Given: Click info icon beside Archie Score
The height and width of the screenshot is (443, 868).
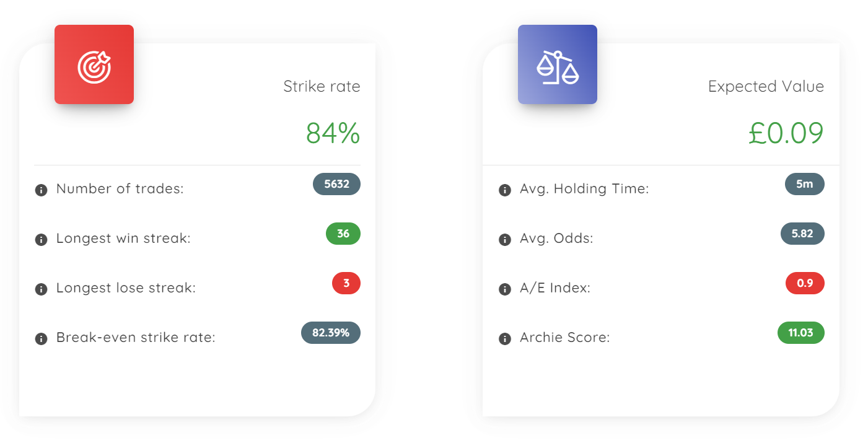Looking at the screenshot, I should pyautogui.click(x=505, y=339).
